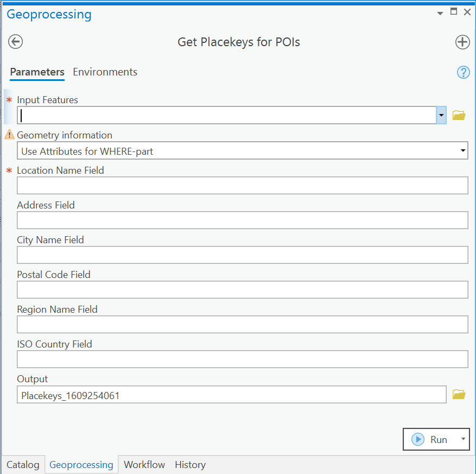This screenshot has height=474, width=476.
Task: Focus the Postal Code Field box
Action: (243, 290)
